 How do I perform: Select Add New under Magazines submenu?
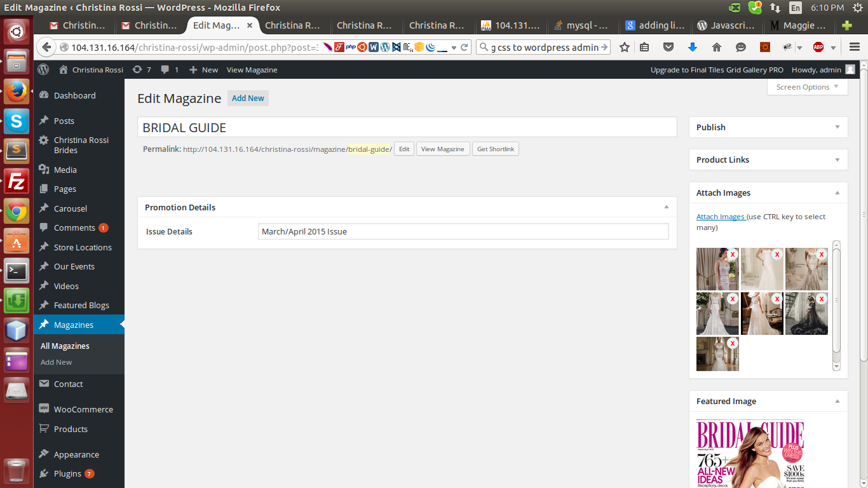57,362
